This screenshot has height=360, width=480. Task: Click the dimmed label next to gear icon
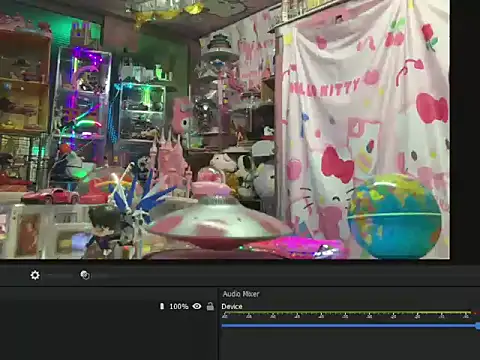point(60,275)
